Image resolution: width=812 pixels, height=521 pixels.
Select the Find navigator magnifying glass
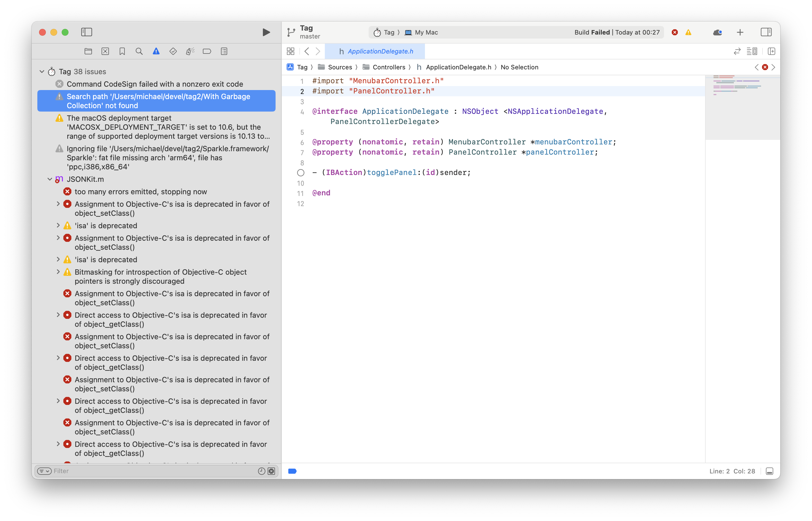pos(139,51)
